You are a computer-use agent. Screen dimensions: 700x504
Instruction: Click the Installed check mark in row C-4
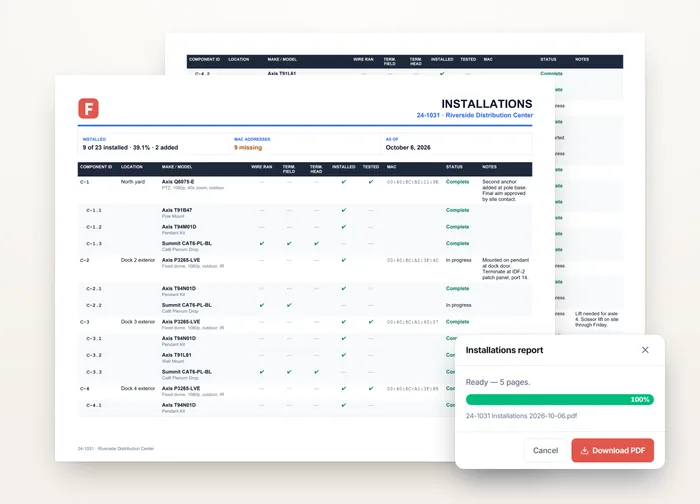[x=343, y=388]
